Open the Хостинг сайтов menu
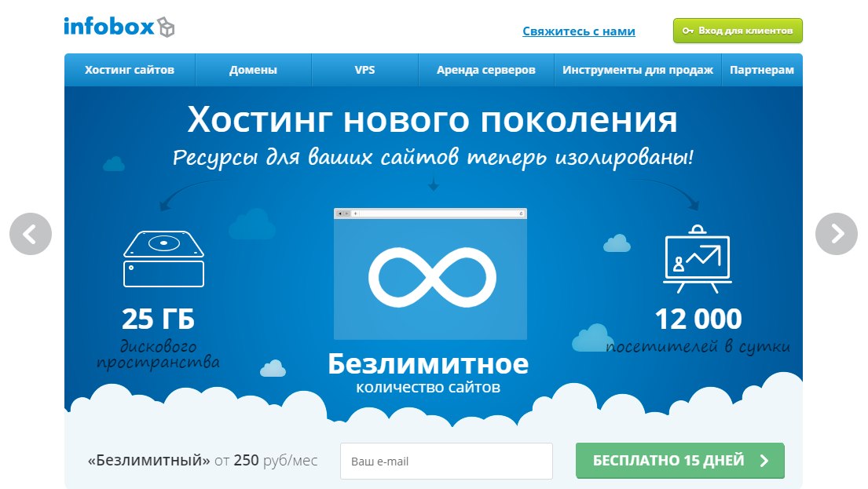The width and height of the screenshot is (868, 489). pyautogui.click(x=130, y=70)
